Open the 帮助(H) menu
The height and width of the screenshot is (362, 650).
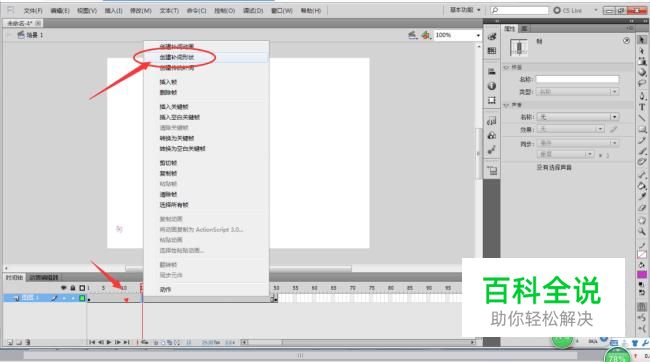click(310, 10)
